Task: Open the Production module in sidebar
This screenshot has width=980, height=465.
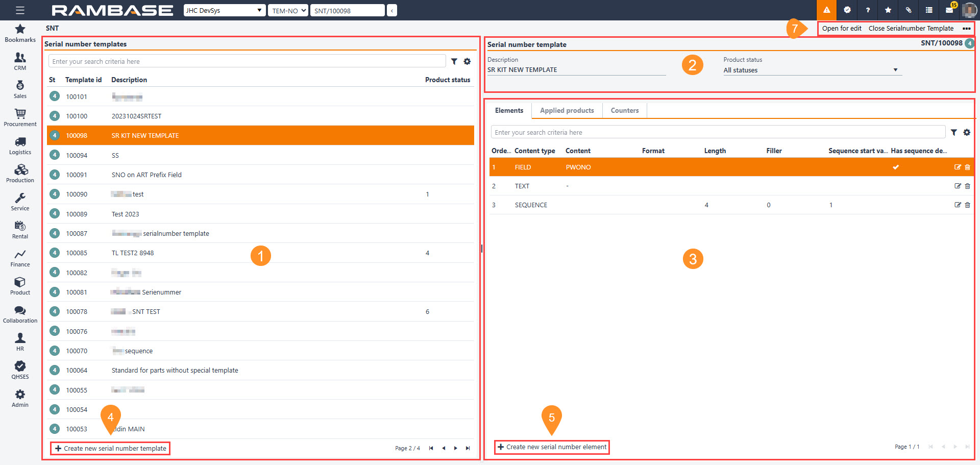Action: click(x=20, y=174)
